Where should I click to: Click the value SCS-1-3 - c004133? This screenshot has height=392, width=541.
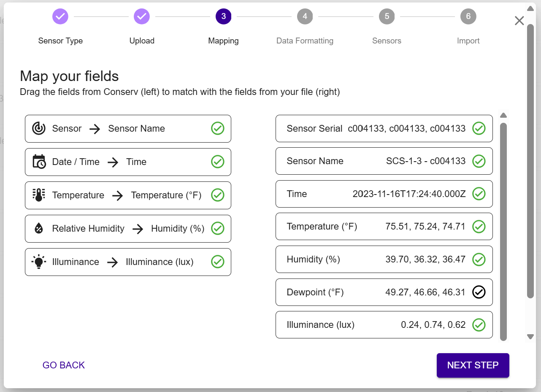[426, 161]
